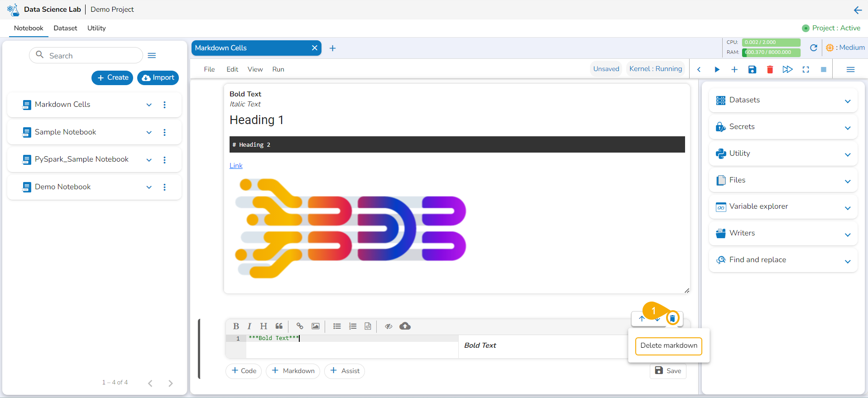
Task: Refresh the resource usage
Action: click(814, 48)
